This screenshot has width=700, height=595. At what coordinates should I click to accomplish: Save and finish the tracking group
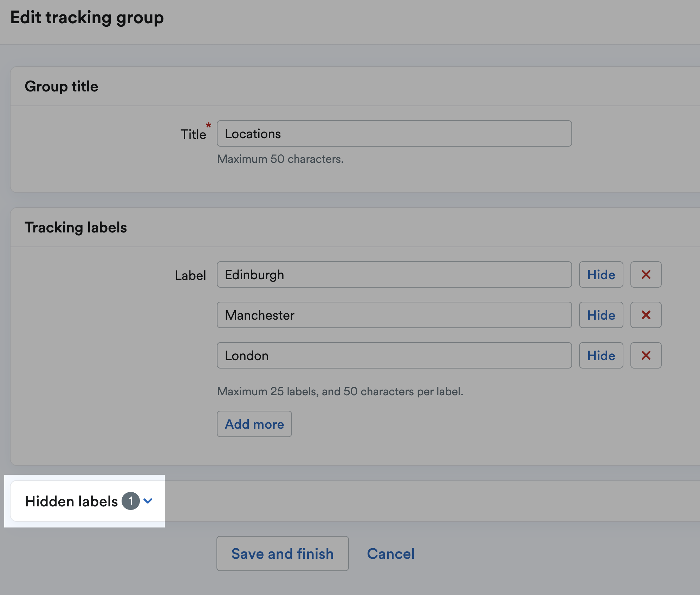click(283, 554)
